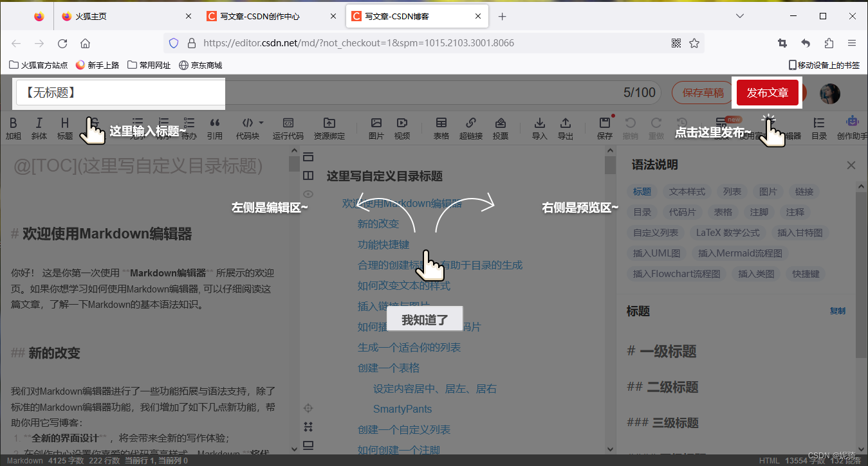The width and height of the screenshot is (868, 466).
Task: Click the 运行代码 run-code icon
Action: (x=288, y=129)
